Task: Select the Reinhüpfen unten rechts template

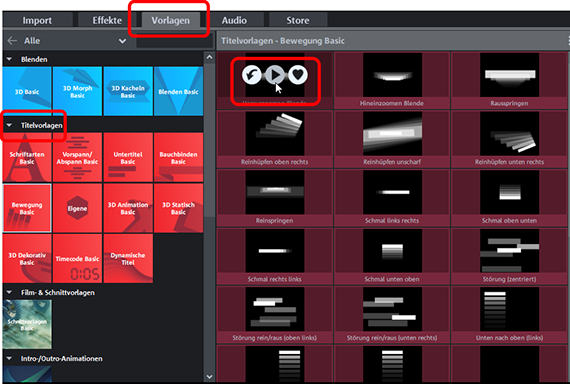Action: [509, 139]
